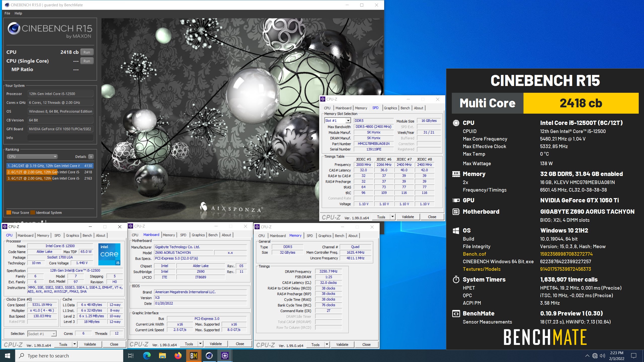Open the Action Center notifications icon

tap(634, 356)
